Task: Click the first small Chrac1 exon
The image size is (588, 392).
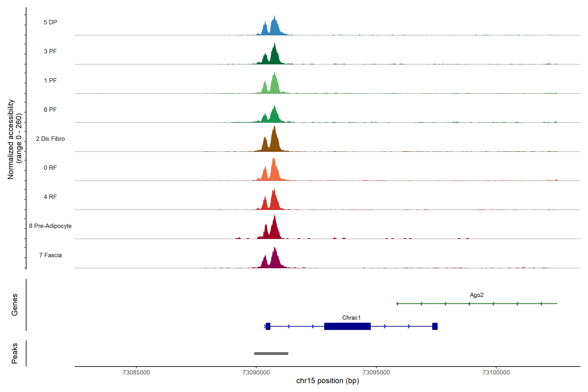Action: click(268, 326)
